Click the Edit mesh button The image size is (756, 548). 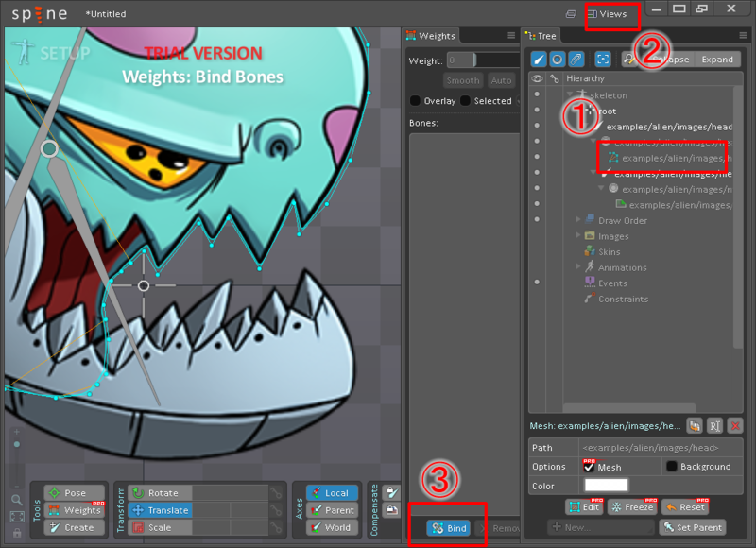(x=584, y=507)
